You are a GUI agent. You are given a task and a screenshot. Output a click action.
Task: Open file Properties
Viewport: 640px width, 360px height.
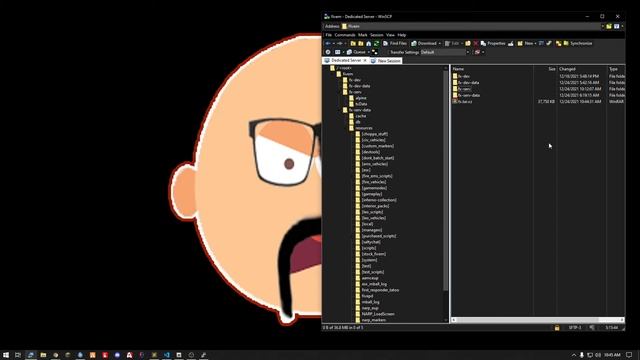pos(493,43)
